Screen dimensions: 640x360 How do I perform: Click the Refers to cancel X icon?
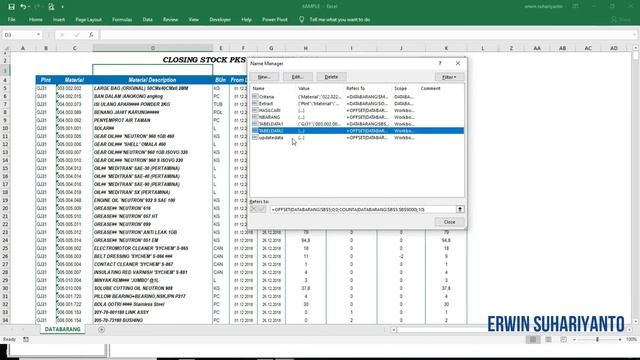253,209
